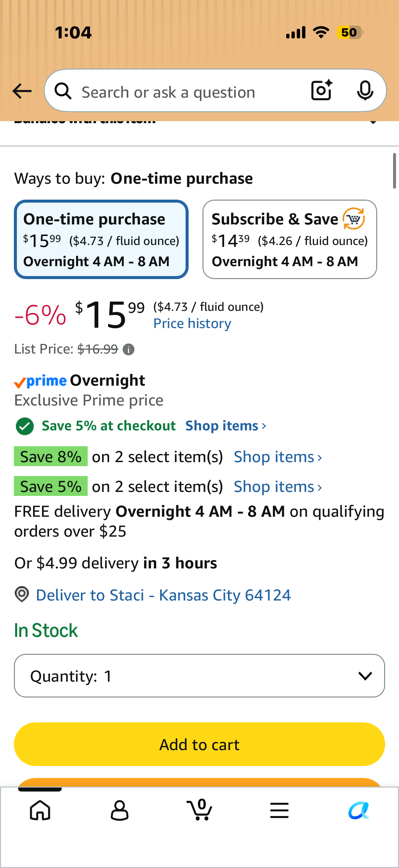The image size is (399, 868).
Task: Open camera lens search icon
Action: pos(322,90)
